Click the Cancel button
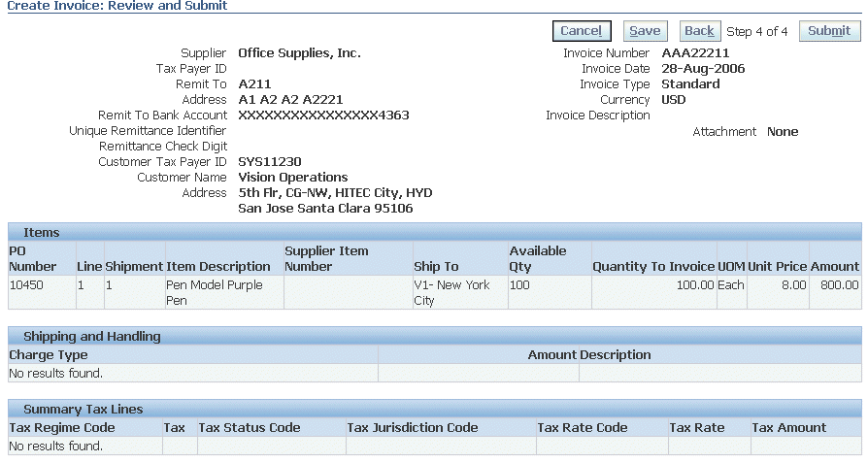868x463 pixels. [x=582, y=31]
